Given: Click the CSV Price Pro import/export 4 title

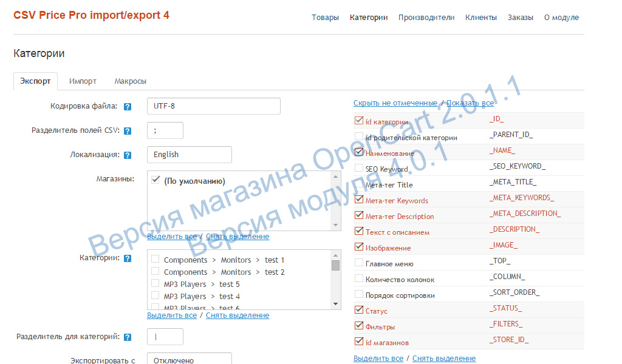Looking at the screenshot, I should click(91, 15).
